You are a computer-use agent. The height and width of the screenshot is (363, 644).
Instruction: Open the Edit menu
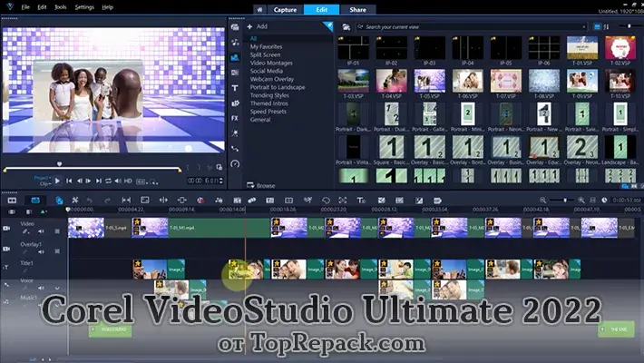[42, 7]
